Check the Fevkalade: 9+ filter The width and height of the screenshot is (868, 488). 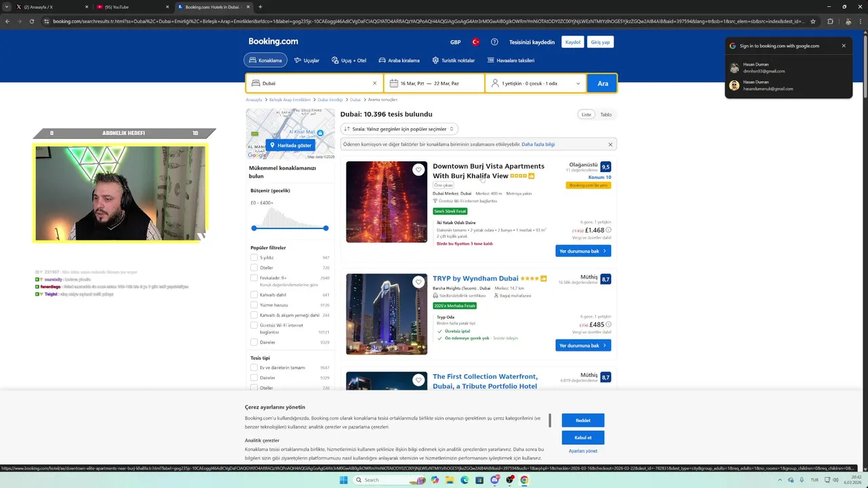(x=254, y=278)
